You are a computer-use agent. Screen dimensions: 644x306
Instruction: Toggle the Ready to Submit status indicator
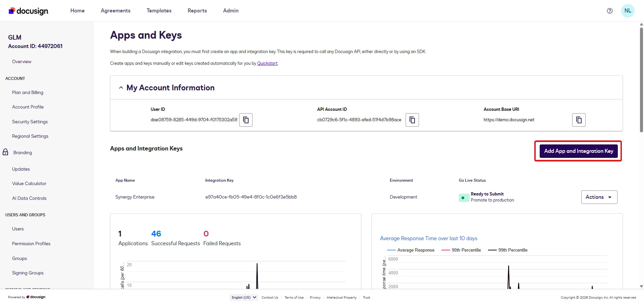pos(464,198)
